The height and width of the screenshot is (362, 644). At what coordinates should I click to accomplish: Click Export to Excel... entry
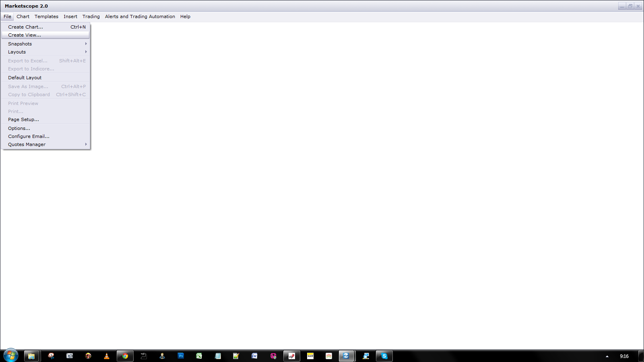pos(45,61)
